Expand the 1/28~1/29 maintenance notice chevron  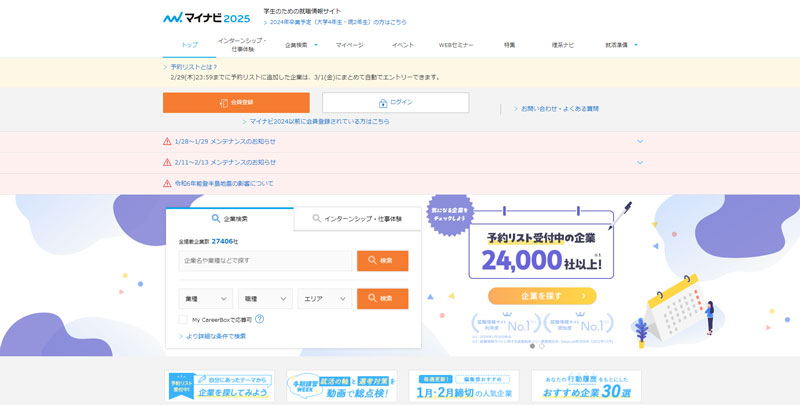[x=640, y=141]
